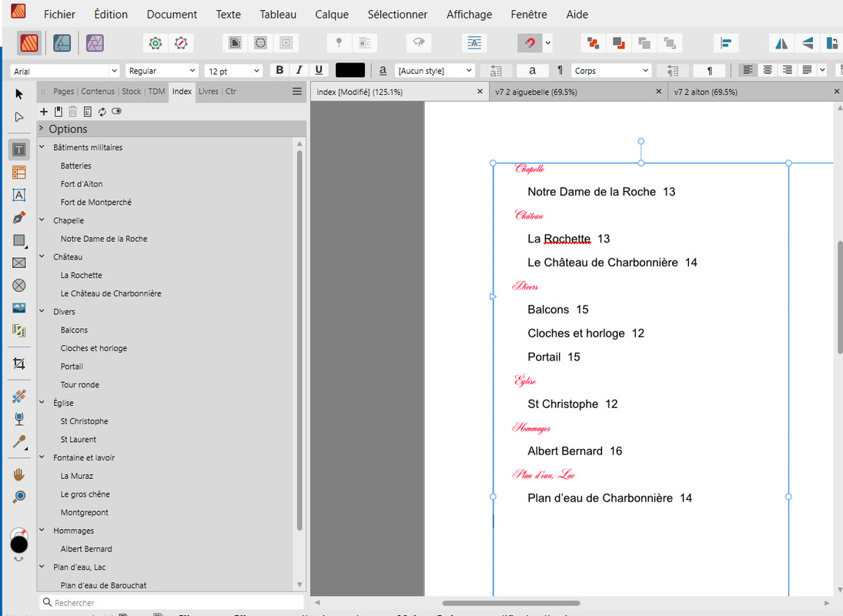Image resolution: width=843 pixels, height=616 pixels.
Task: Expand the Options section
Action: click(41, 129)
